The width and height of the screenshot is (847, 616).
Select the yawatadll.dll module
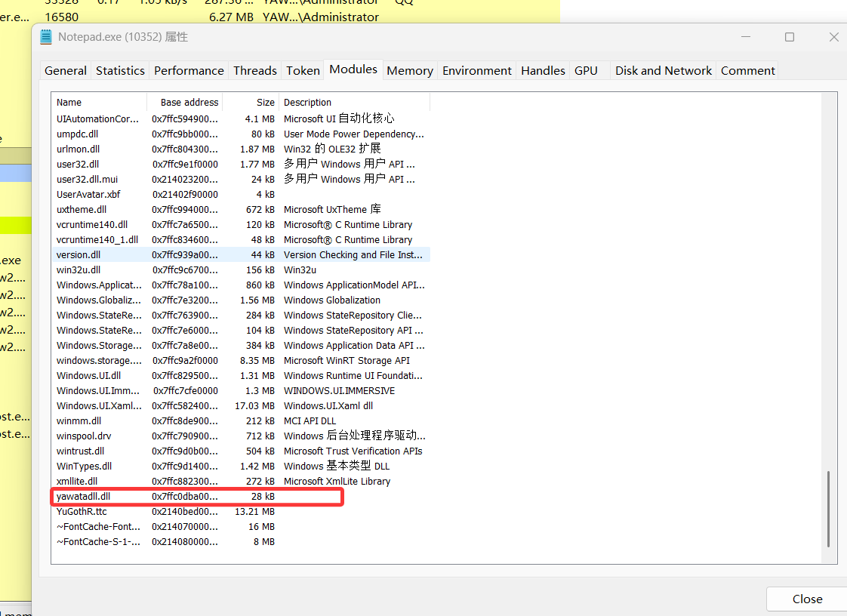241,497
